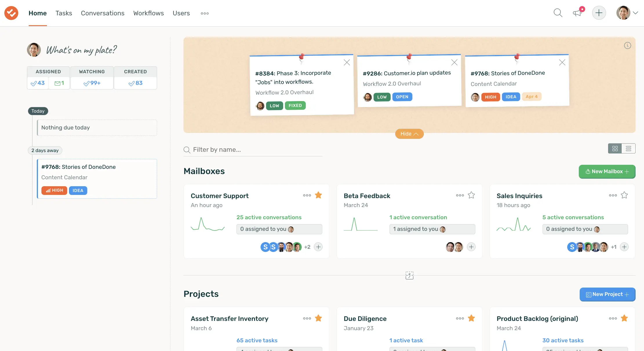
Task: Collapse the corkboard with Hide
Action: coord(409,134)
